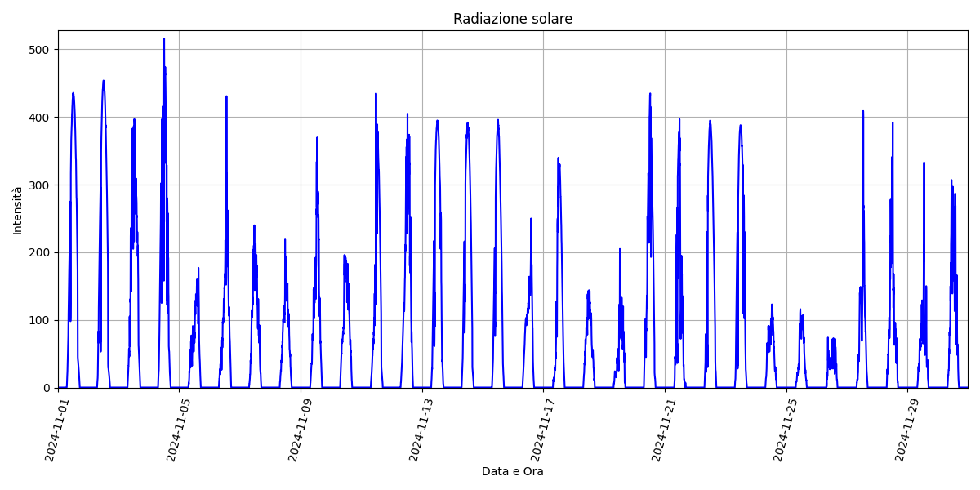This screenshot has width=980, height=490.
Task: Click the 'Intensità' y-axis label
Action: [17, 210]
